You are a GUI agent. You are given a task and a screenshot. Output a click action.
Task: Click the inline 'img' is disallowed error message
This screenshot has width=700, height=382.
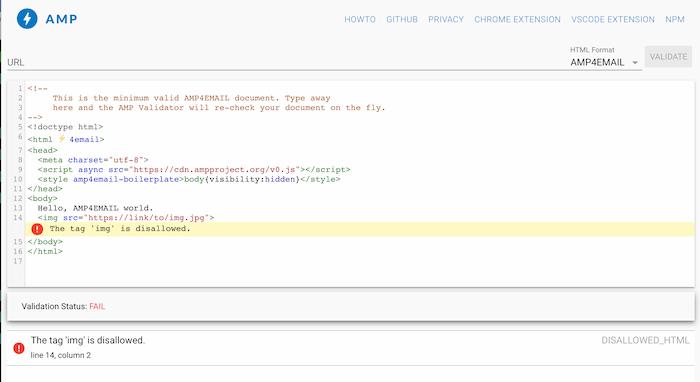(120, 228)
